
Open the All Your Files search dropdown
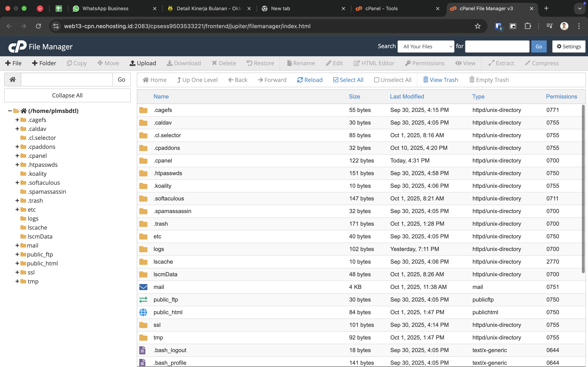pos(426,46)
